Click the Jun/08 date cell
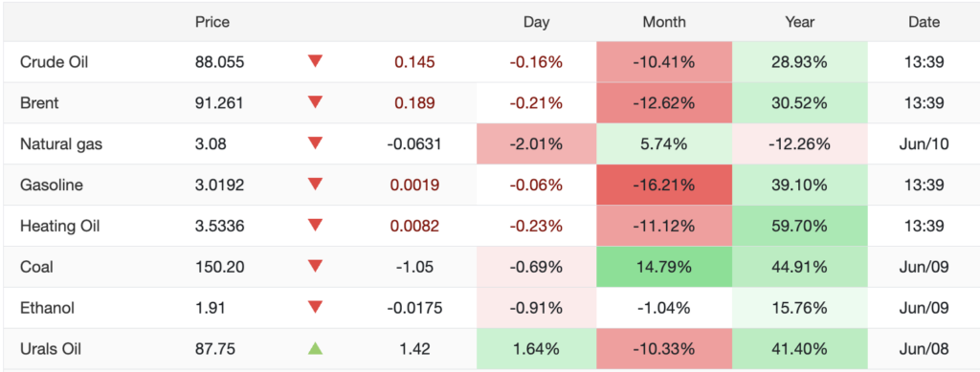This screenshot has height=372, width=980. [x=924, y=349]
